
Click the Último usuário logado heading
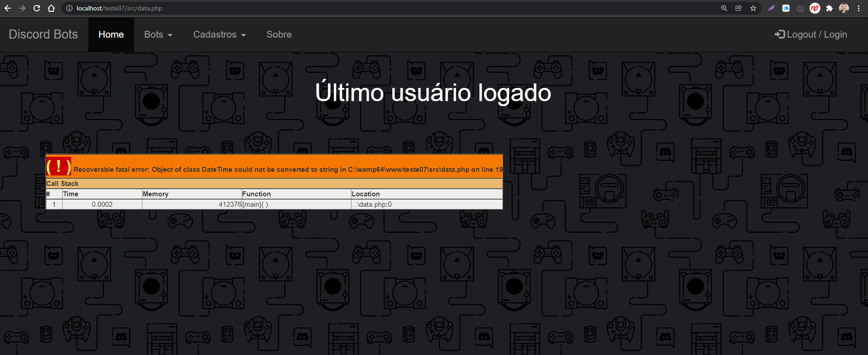(x=433, y=93)
